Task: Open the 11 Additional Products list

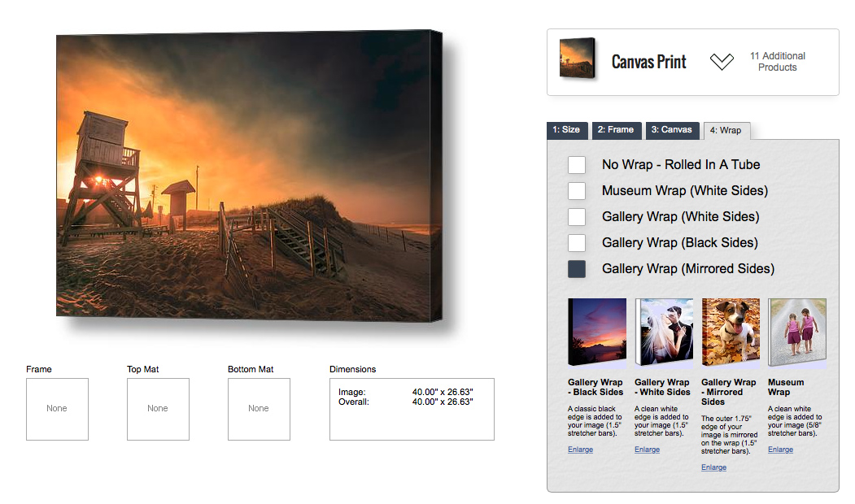Action: click(x=778, y=62)
